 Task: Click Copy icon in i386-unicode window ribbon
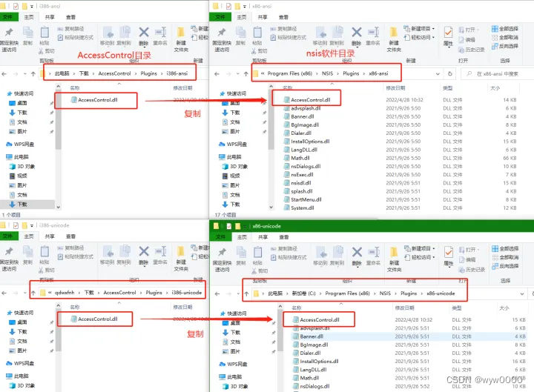point(27,255)
